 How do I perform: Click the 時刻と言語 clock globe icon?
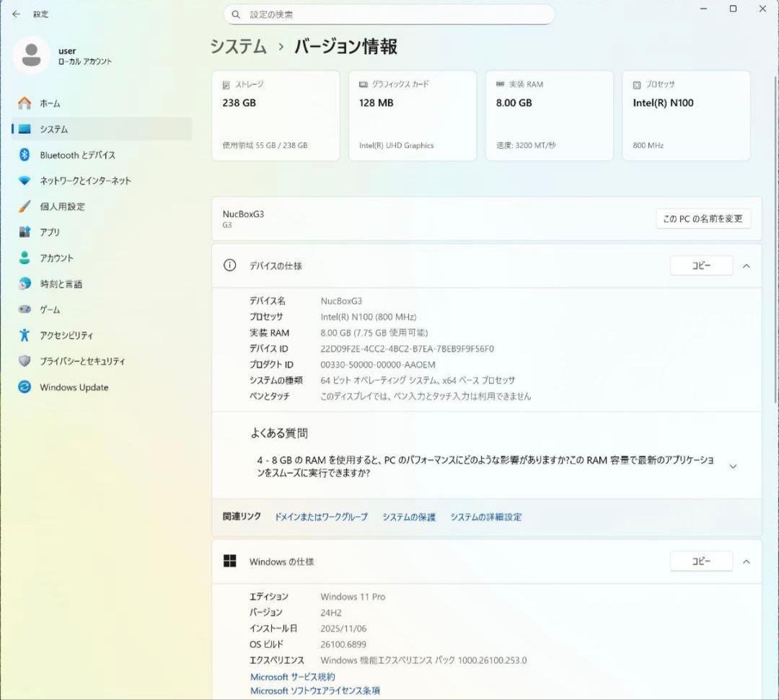(25, 283)
